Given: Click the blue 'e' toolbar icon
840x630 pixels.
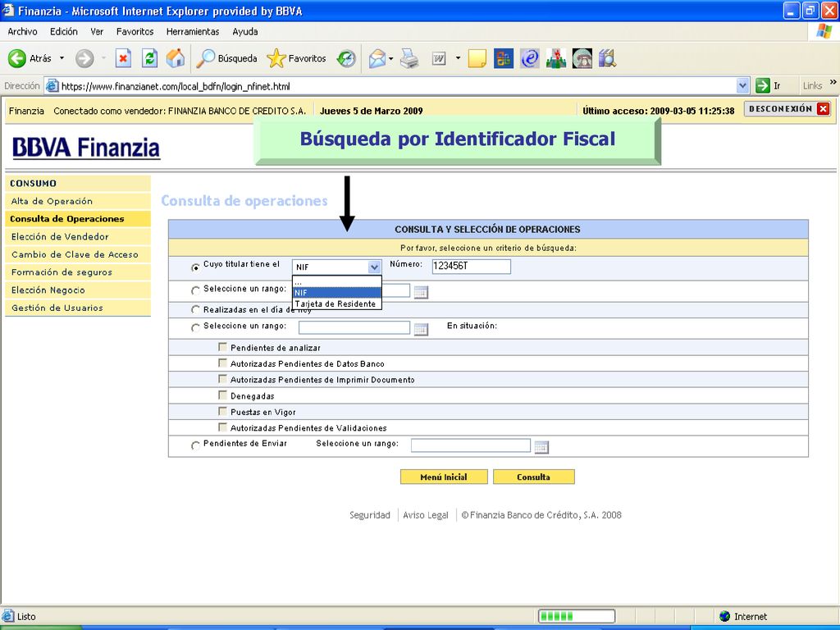Looking at the screenshot, I should (529, 58).
